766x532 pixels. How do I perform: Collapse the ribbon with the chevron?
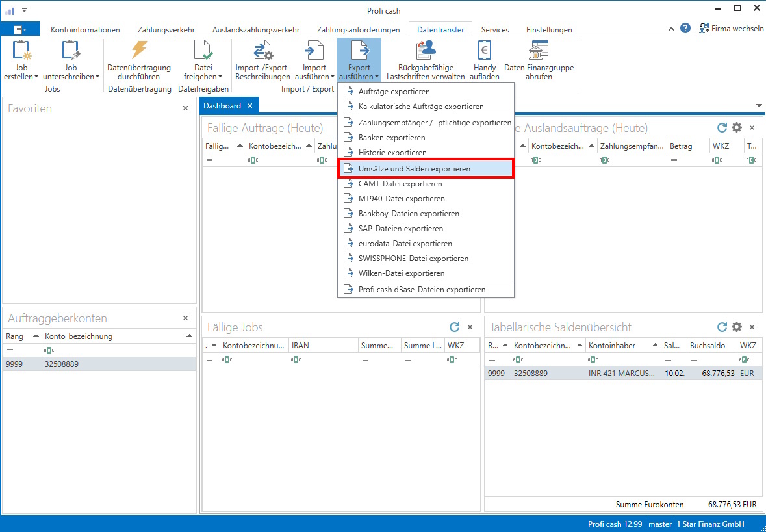[672, 29]
